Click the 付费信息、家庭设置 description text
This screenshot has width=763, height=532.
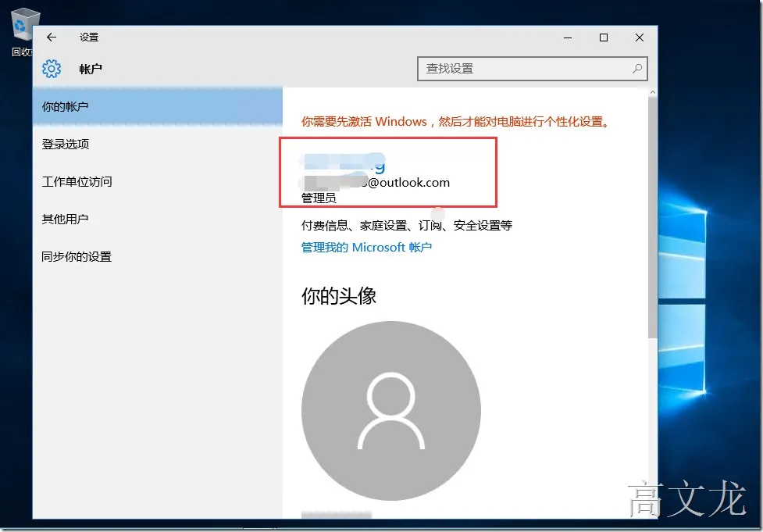(407, 225)
